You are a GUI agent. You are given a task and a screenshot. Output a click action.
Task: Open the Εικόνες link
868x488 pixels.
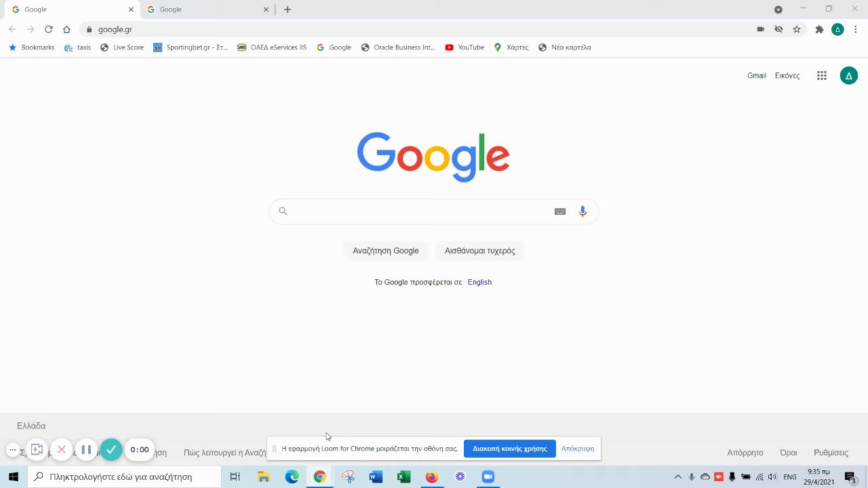787,75
